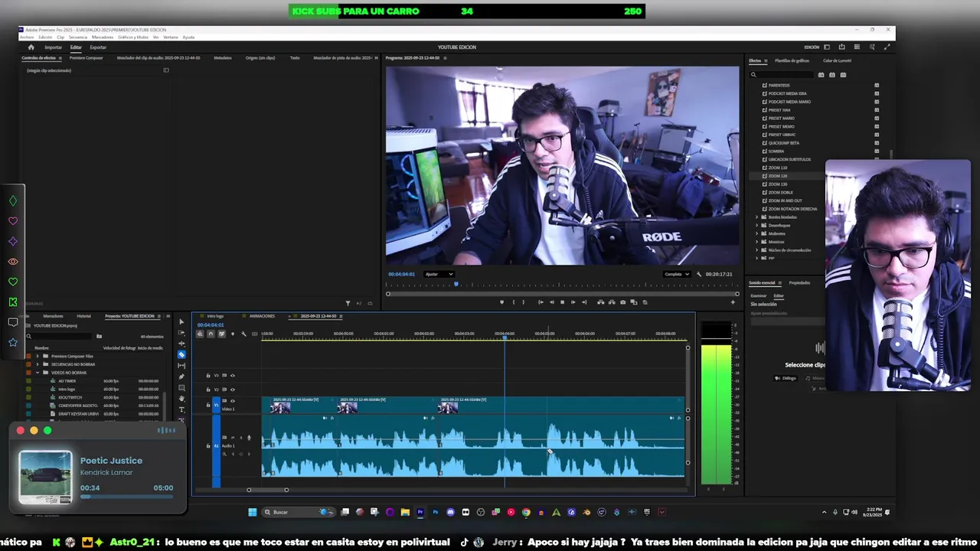Image resolution: width=980 pixels, height=551 pixels.
Task: Select the Ripple Edit tool
Action: (181, 344)
